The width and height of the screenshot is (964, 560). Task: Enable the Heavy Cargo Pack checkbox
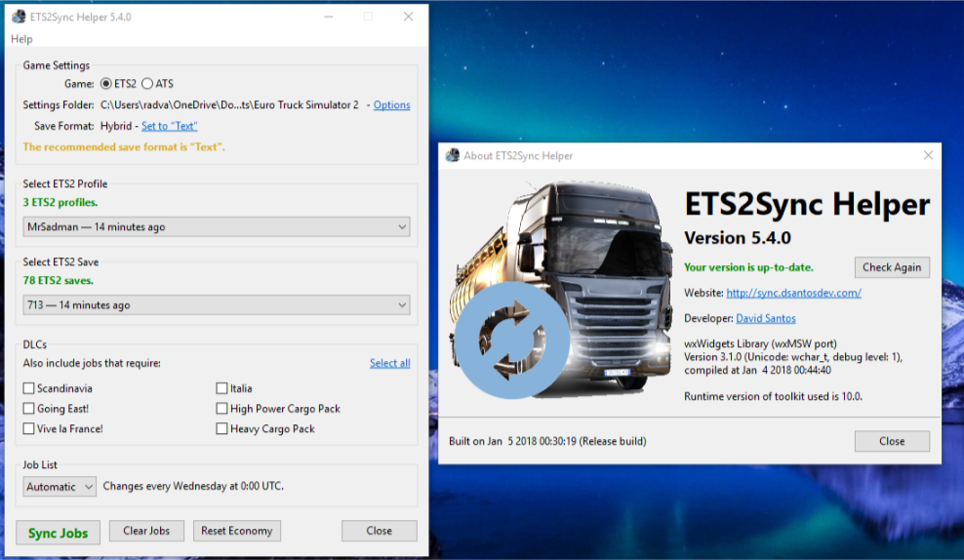click(221, 429)
